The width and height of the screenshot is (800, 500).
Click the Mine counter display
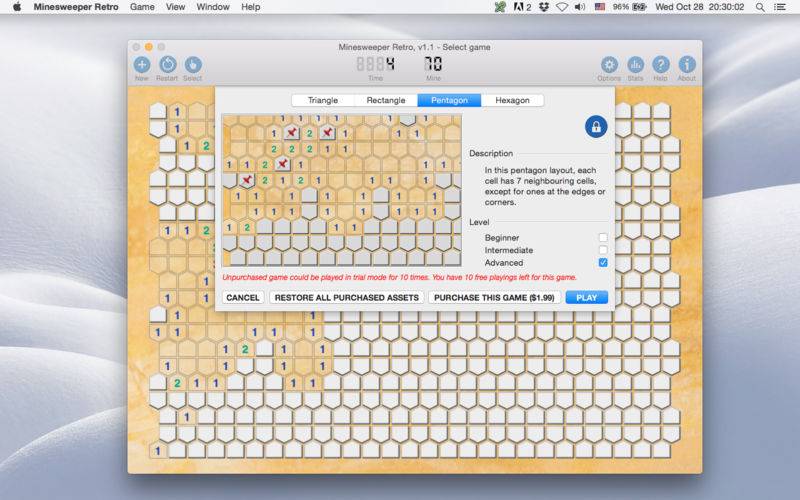433,64
